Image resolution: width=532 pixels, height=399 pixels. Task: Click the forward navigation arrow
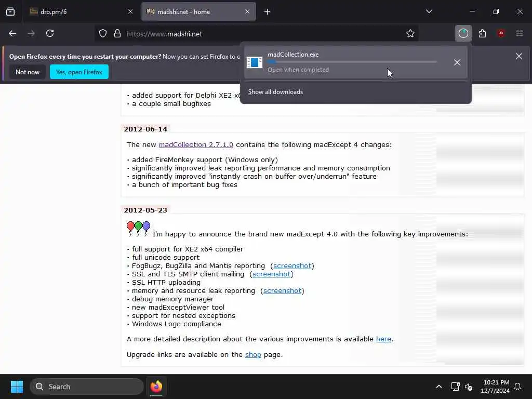click(31, 34)
